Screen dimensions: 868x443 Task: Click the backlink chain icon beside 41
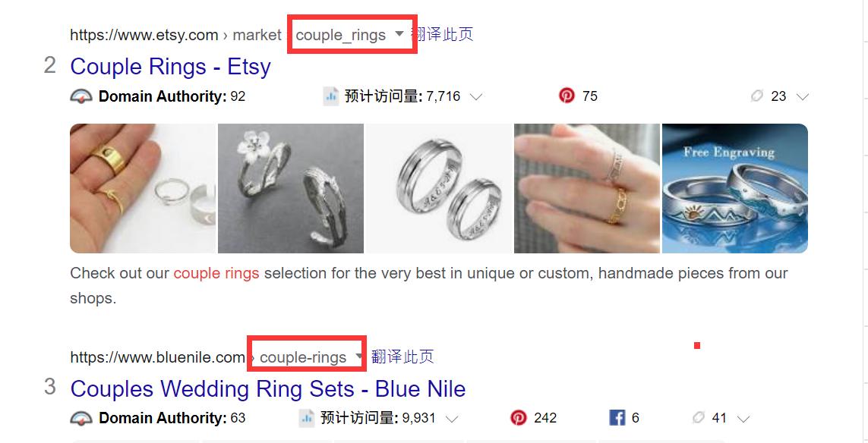pos(698,417)
